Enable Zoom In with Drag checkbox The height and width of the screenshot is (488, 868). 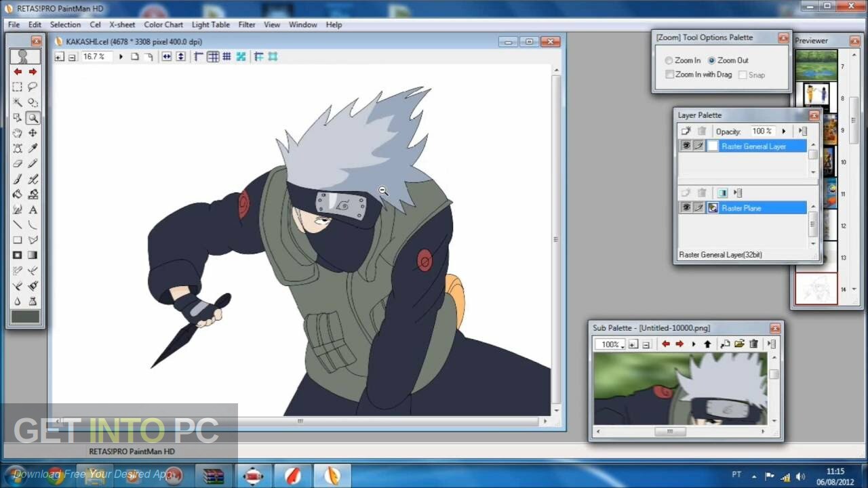(x=670, y=75)
